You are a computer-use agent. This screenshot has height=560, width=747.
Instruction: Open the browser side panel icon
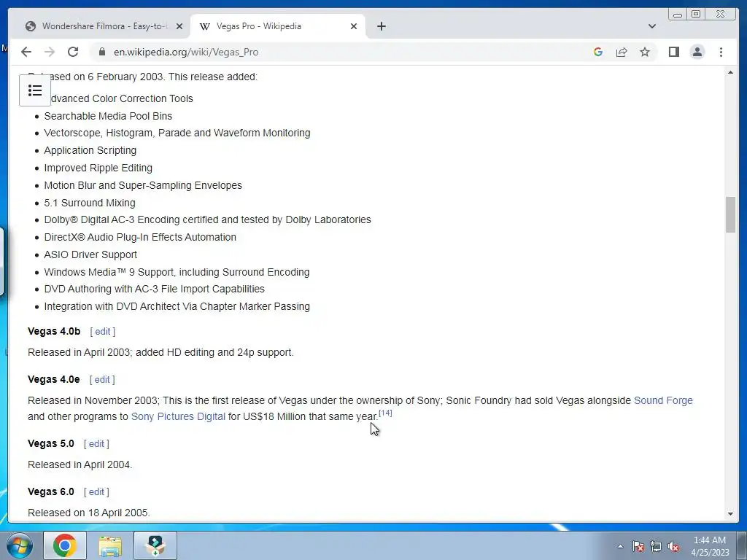click(673, 52)
